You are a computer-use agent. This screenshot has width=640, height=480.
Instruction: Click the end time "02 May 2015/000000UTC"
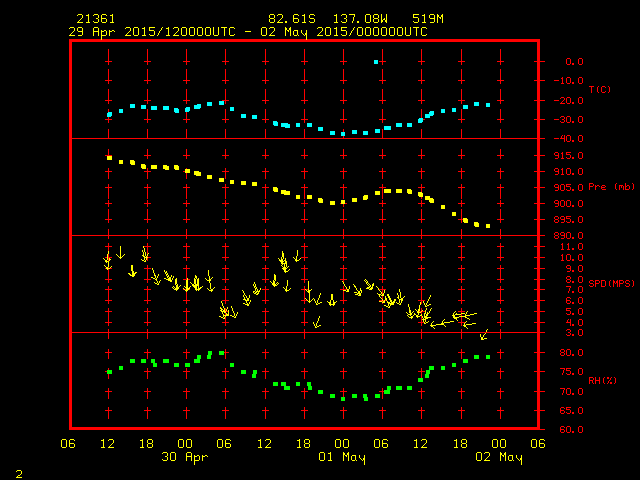344,32
